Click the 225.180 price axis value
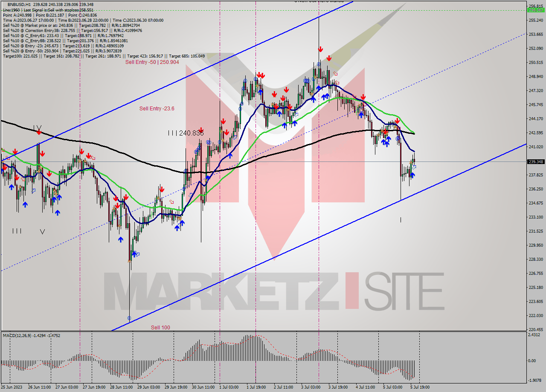 536,287
